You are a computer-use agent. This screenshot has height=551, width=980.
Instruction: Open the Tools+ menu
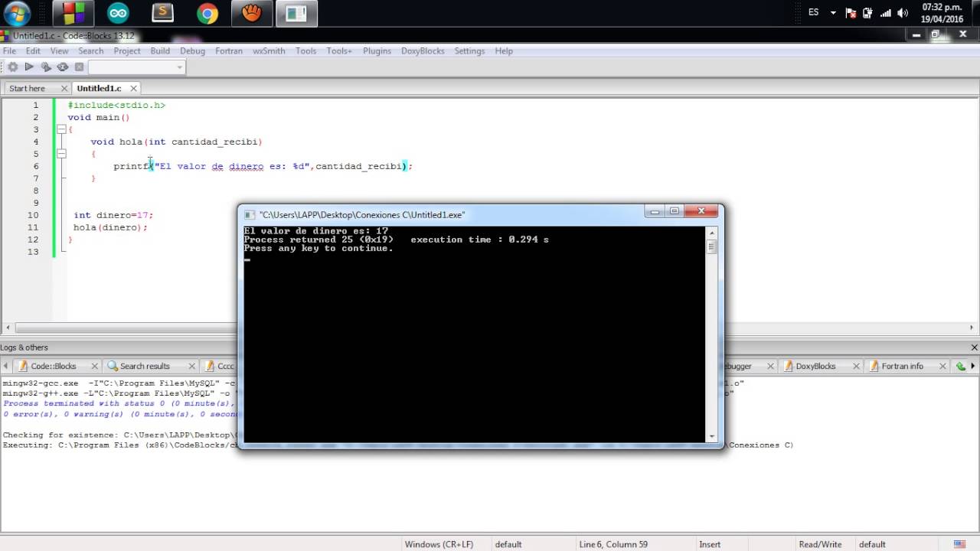[339, 51]
